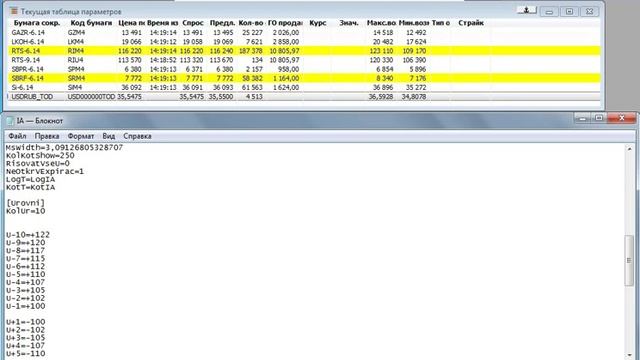Place cursor on LogT=LogIA line

(x=30, y=180)
